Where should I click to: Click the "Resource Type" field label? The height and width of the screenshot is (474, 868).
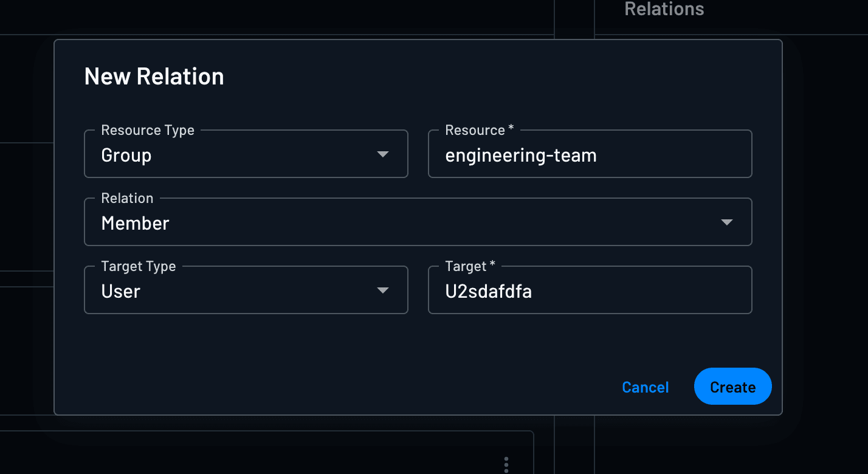tap(148, 130)
